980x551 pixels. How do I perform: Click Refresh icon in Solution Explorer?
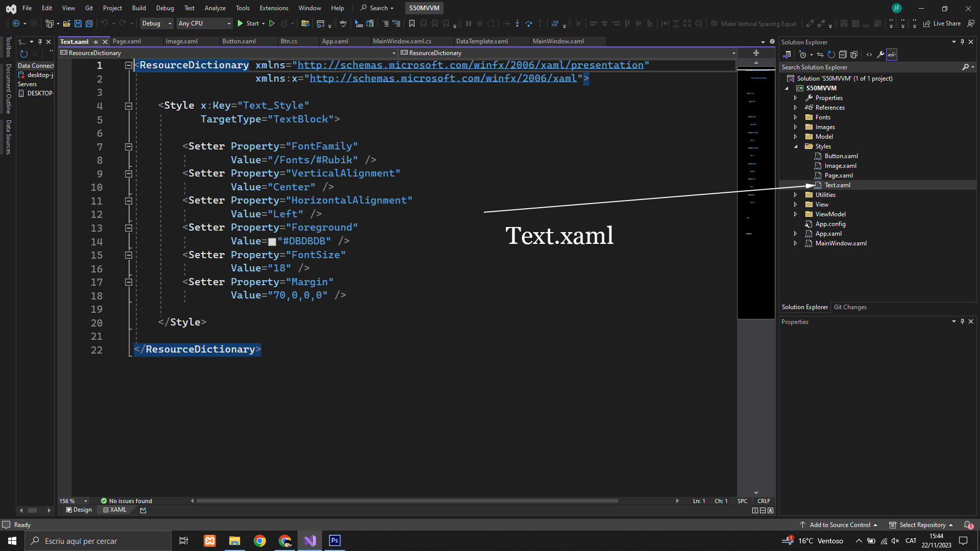click(x=831, y=55)
